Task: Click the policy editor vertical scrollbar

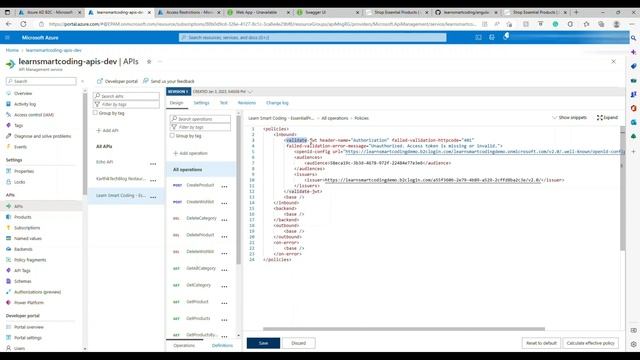Action: (622, 188)
